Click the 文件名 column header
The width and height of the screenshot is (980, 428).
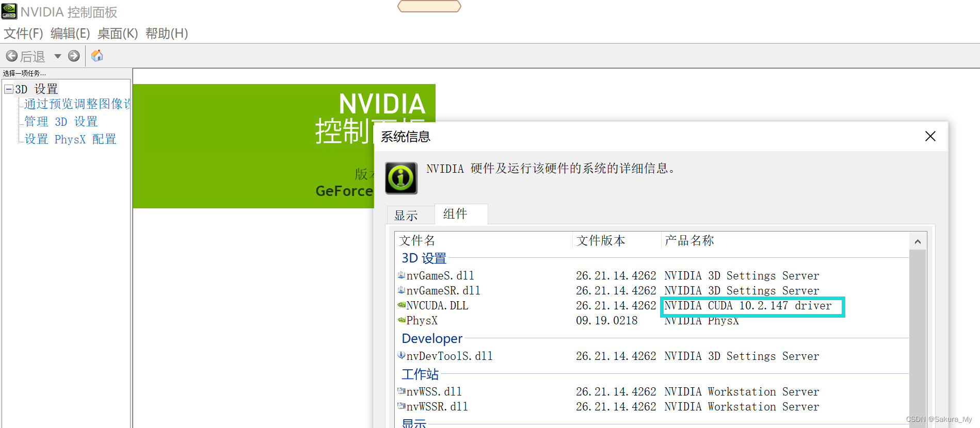coord(484,240)
